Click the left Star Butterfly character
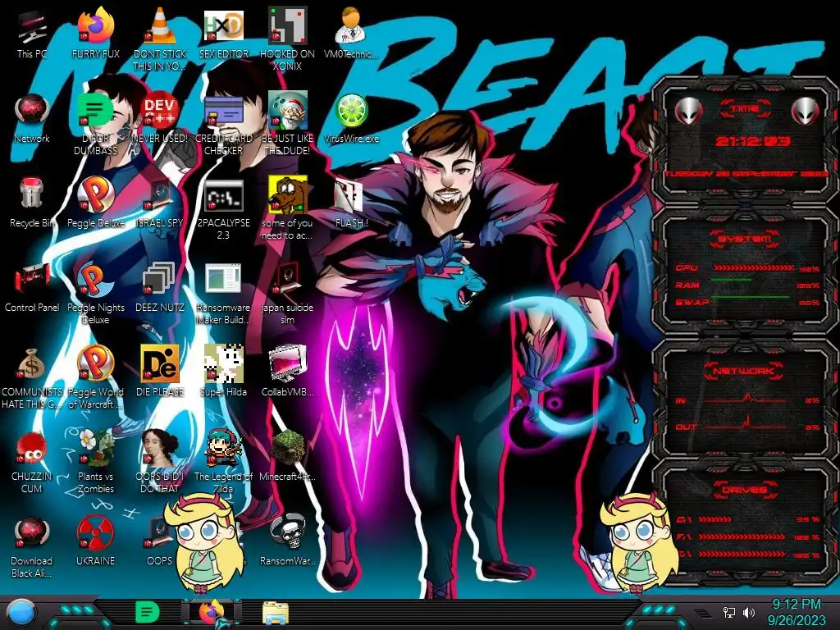Screen dimensions: 840x630 click(x=203, y=542)
